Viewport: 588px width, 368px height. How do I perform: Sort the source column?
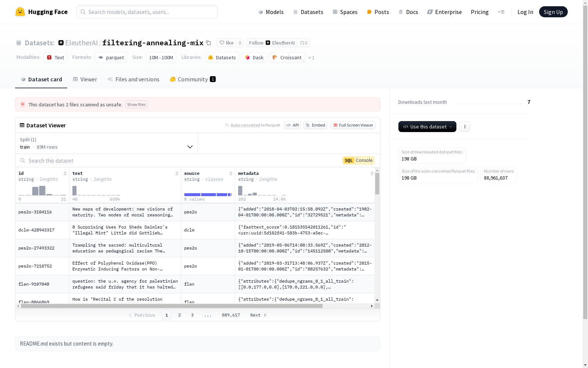point(231,173)
